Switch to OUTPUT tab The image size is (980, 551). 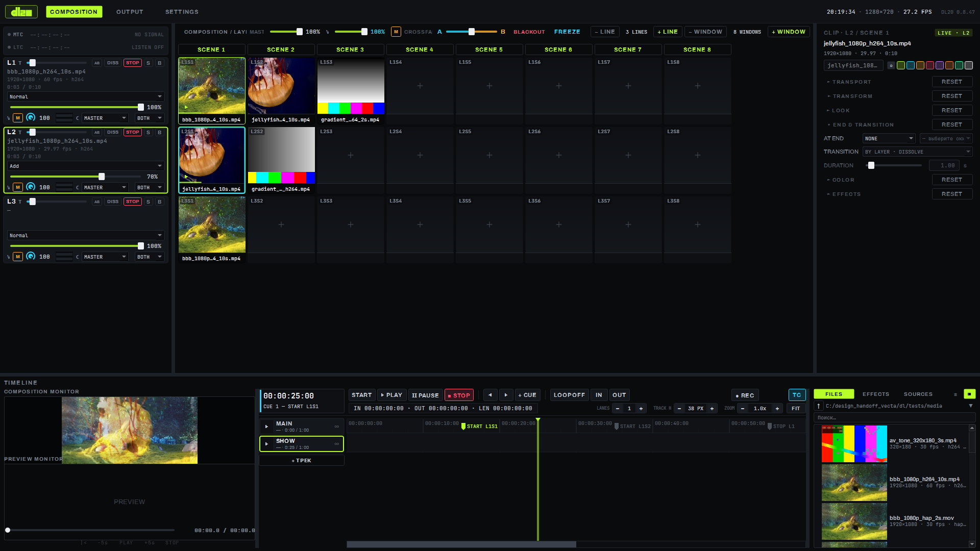pyautogui.click(x=130, y=12)
